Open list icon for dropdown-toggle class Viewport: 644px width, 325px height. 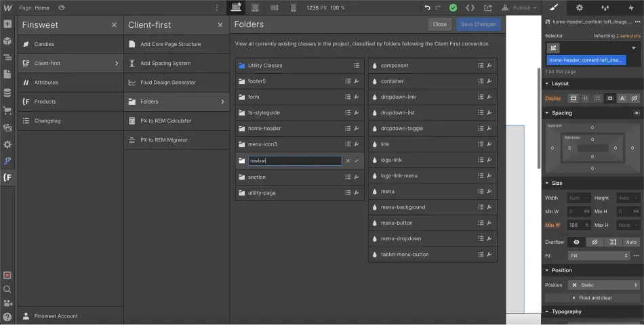click(481, 129)
